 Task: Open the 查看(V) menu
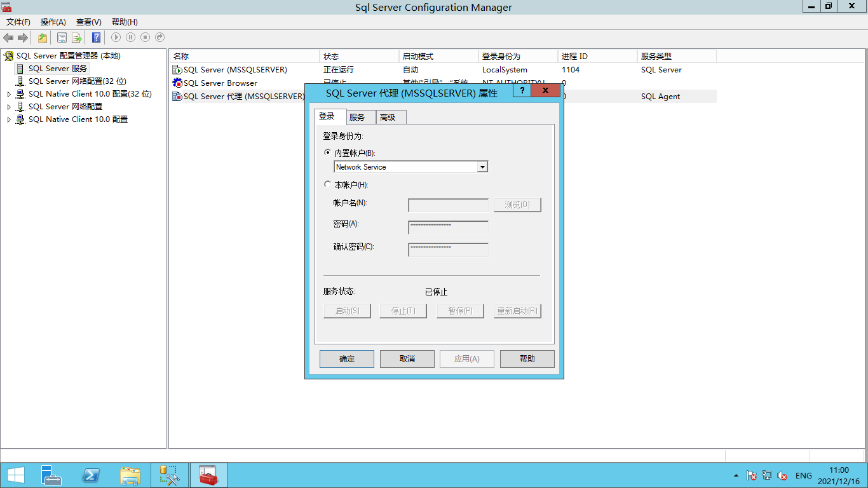pos(89,22)
